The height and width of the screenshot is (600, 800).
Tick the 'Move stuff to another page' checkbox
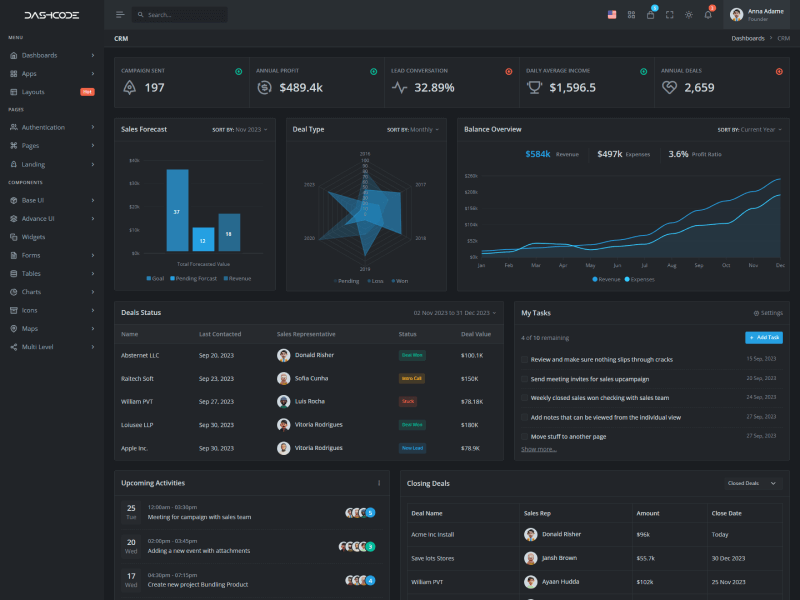pos(524,436)
